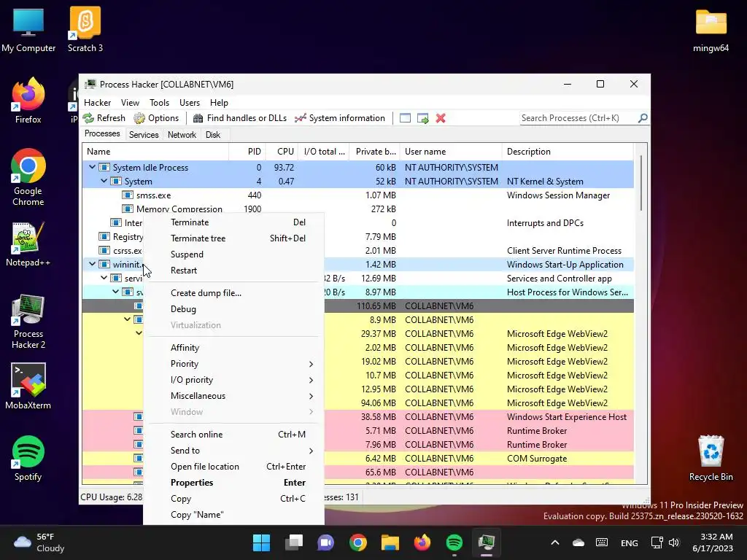The image size is (747, 560).
Task: Expand the I/O priority submenu
Action: tap(233, 380)
